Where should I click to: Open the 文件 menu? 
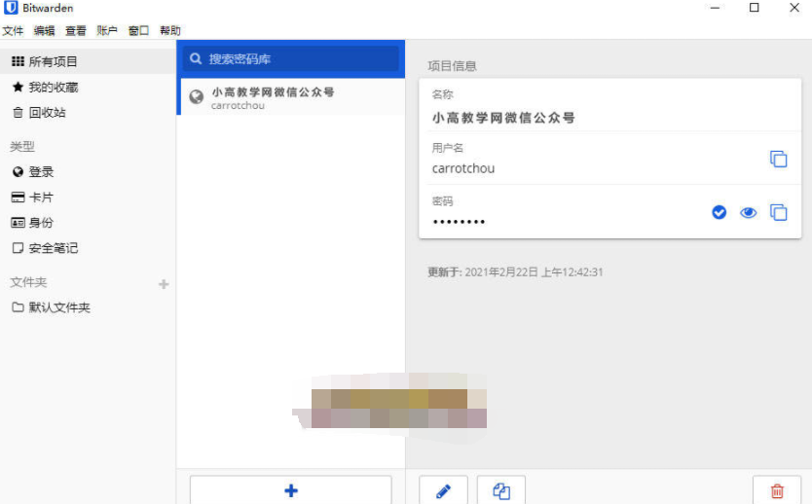click(13, 31)
